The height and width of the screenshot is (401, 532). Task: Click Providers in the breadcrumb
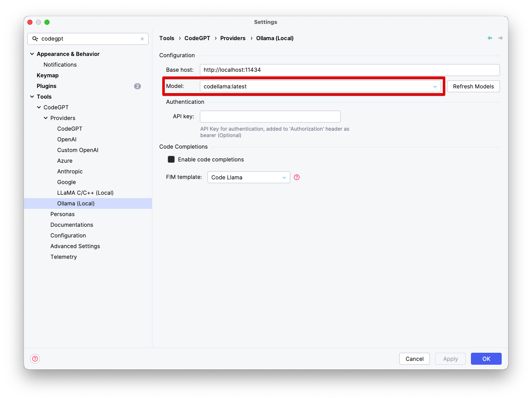pos(233,38)
